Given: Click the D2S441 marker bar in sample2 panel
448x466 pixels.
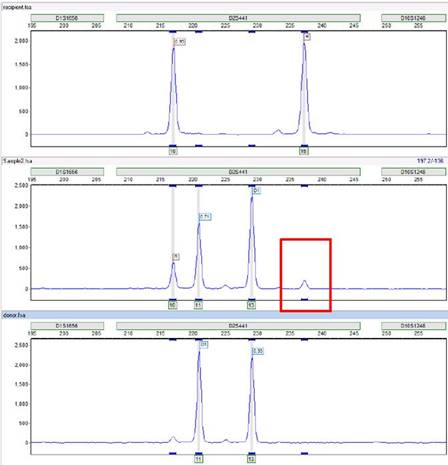Looking at the screenshot, I should tap(238, 172).
